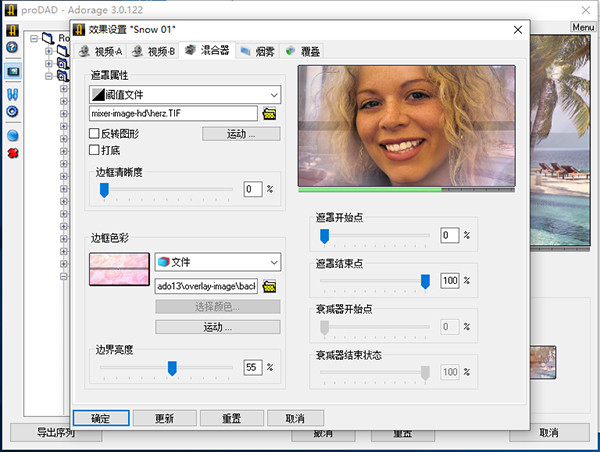Click the 遮罩结束点 percent value field

(449, 281)
